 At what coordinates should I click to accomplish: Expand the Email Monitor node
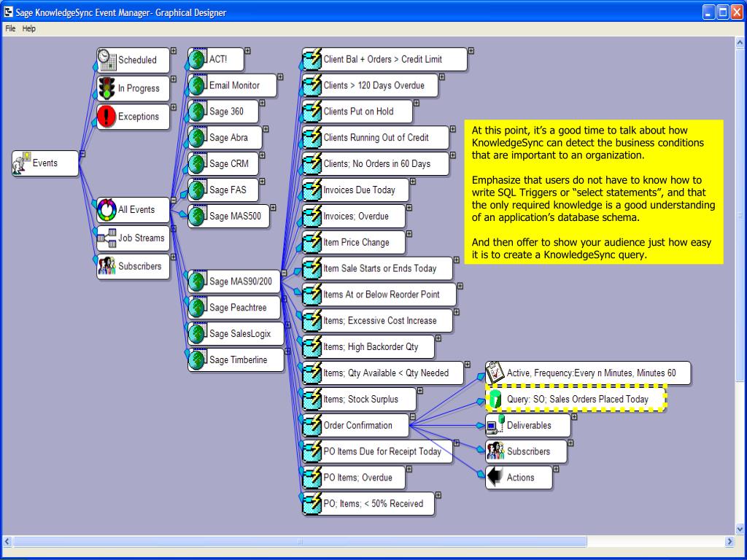281,77
